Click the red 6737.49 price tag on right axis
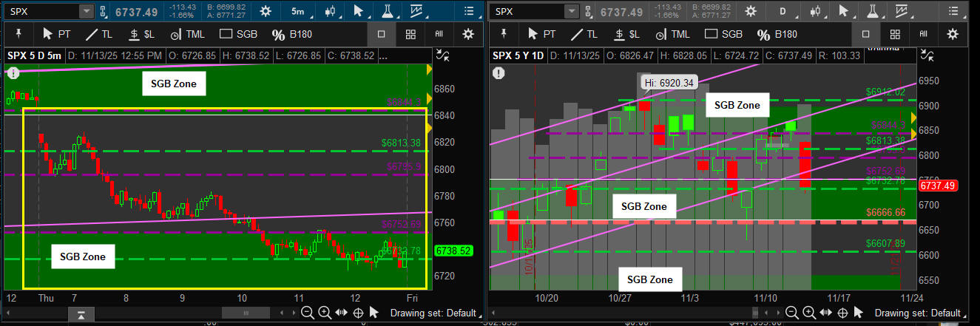 [939, 186]
